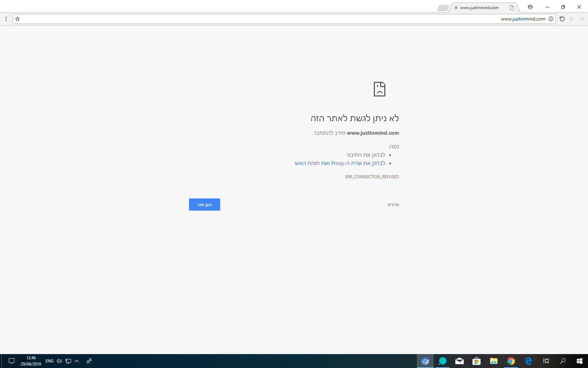Launch File Explorer from the taskbar
The height and width of the screenshot is (368, 588).
[x=494, y=361]
